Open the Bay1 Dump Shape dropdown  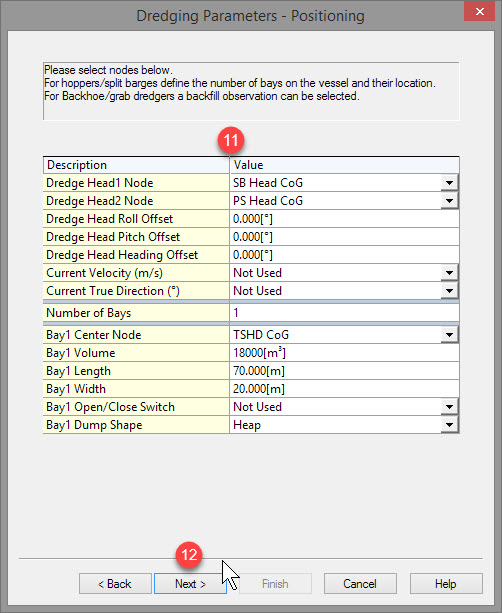click(450, 425)
